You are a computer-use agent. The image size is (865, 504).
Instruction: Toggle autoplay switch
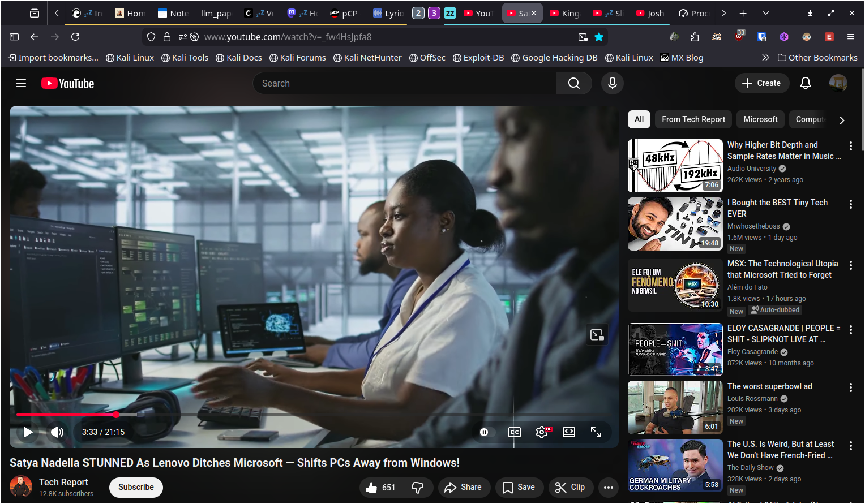tap(485, 432)
